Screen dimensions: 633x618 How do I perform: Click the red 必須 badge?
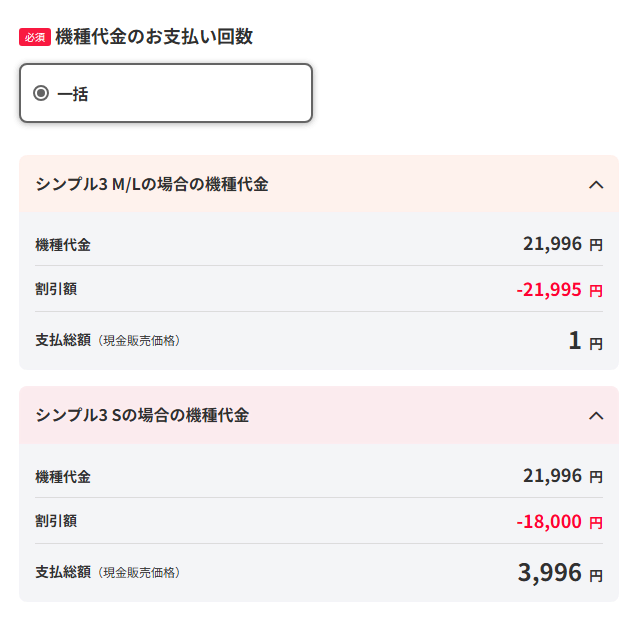coord(35,37)
